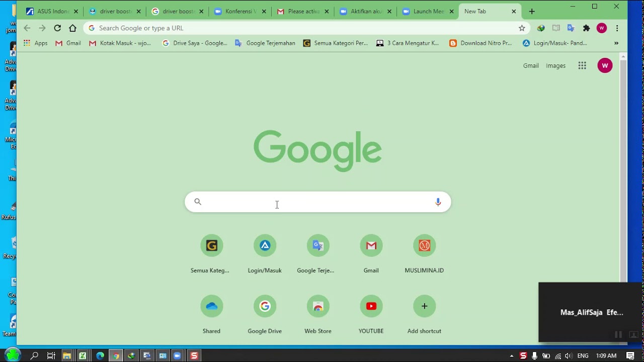Open the Kotak Masuk bookmark
Screen dimensions: 644x362
click(x=120, y=43)
